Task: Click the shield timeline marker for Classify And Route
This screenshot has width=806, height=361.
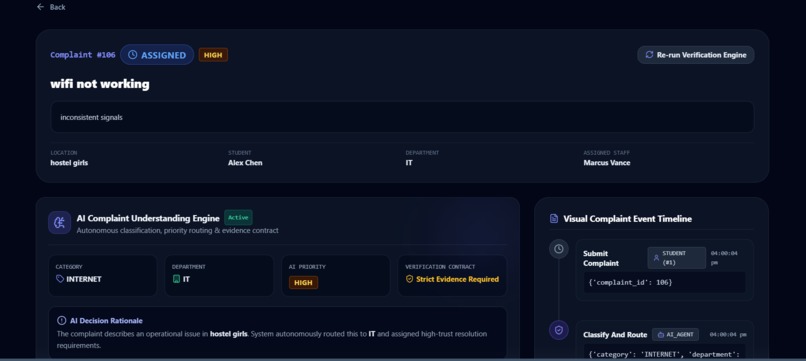Action: click(x=559, y=330)
